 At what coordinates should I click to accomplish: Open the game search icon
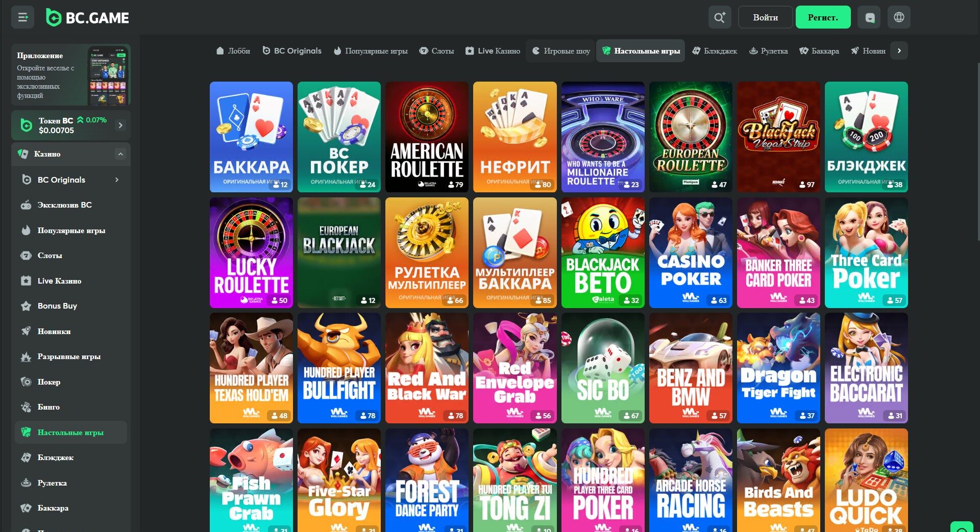(720, 17)
